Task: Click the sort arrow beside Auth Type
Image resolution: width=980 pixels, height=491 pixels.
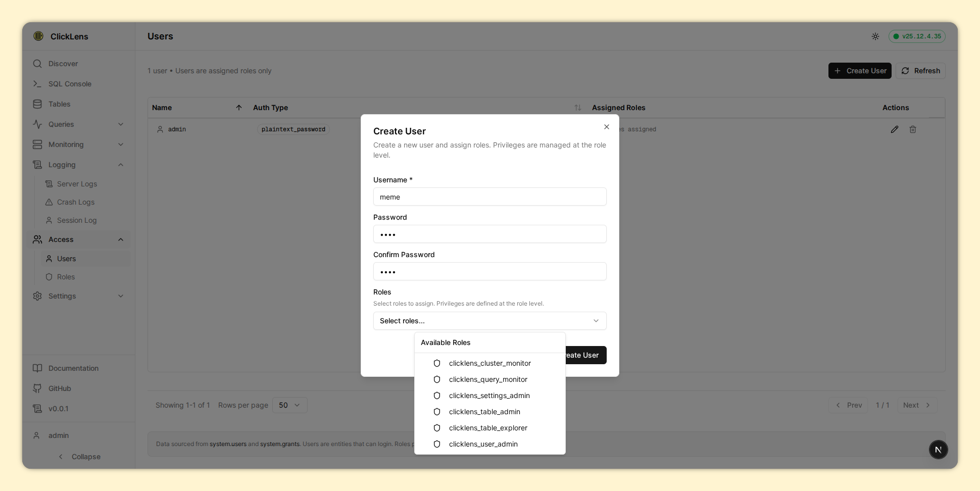Action: click(x=577, y=108)
